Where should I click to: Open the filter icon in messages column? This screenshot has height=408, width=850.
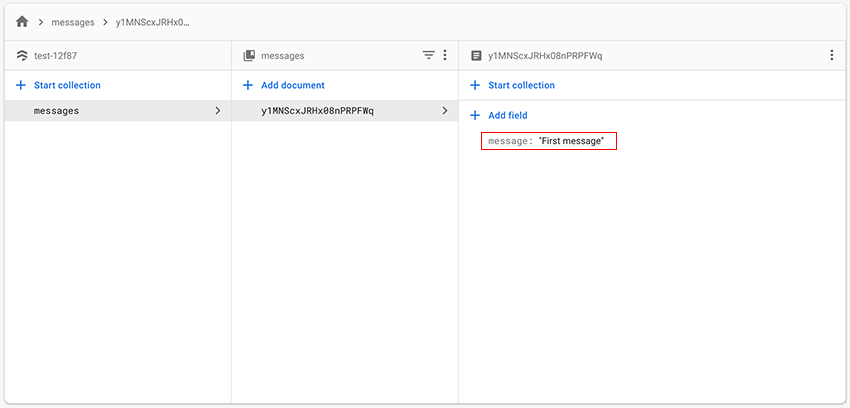click(428, 56)
